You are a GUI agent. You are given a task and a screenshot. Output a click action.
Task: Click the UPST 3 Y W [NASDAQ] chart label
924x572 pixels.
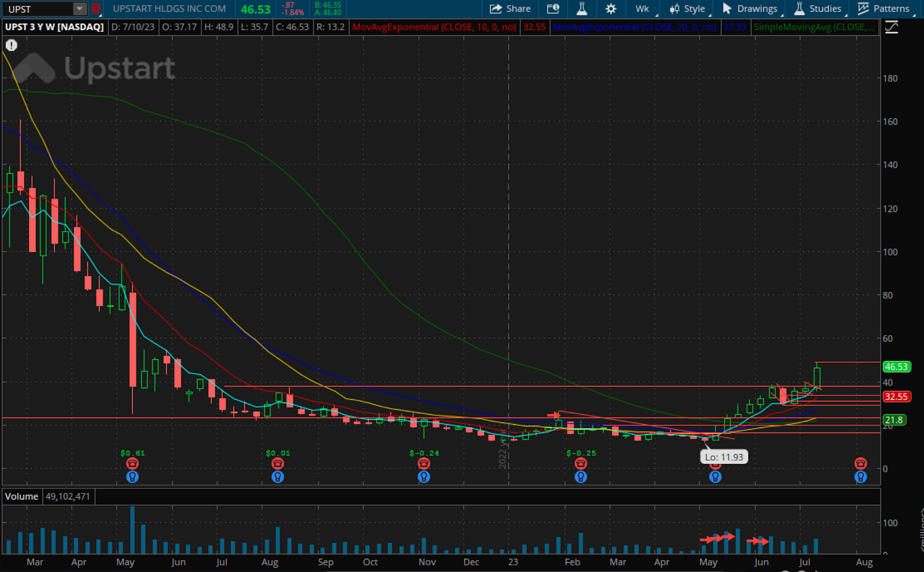(55, 27)
